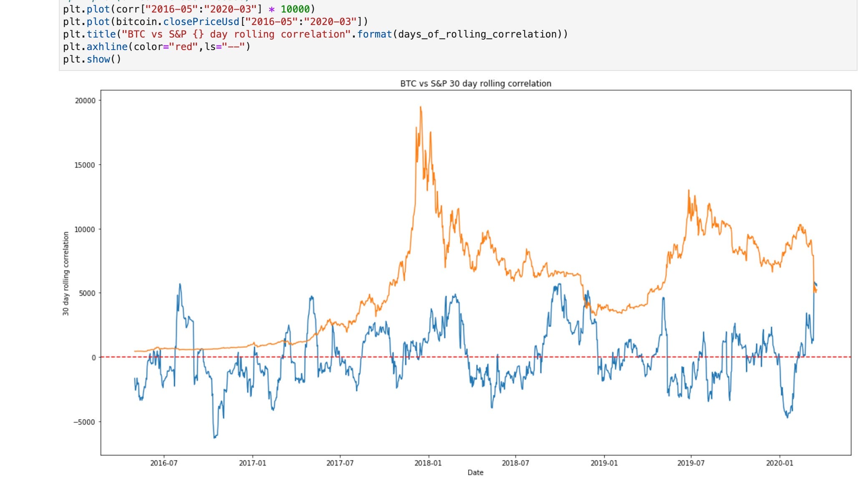Click the 2019-07 x-axis tick label
Viewport: 868px width, 490px height.
(x=691, y=463)
